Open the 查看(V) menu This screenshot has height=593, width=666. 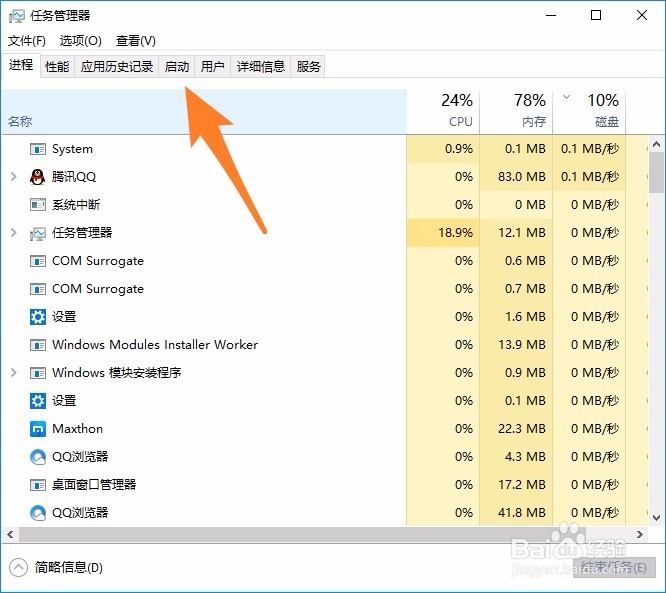coord(136,41)
